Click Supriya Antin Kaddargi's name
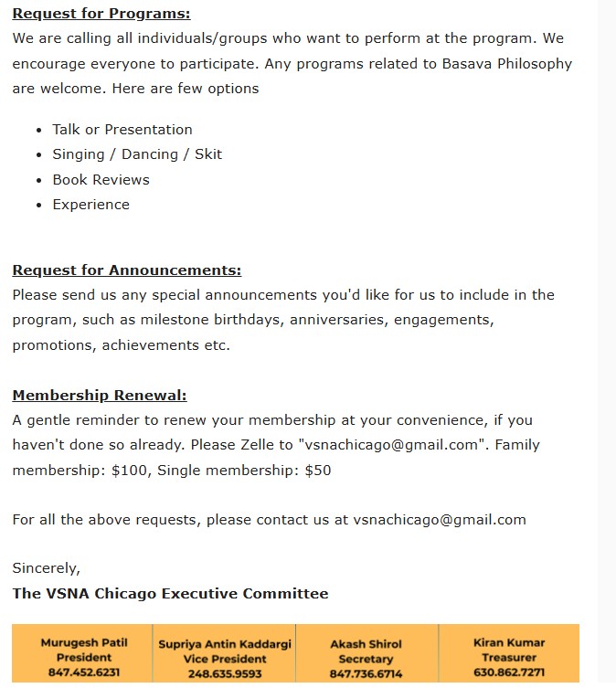The height and width of the screenshot is (688, 616). click(225, 644)
